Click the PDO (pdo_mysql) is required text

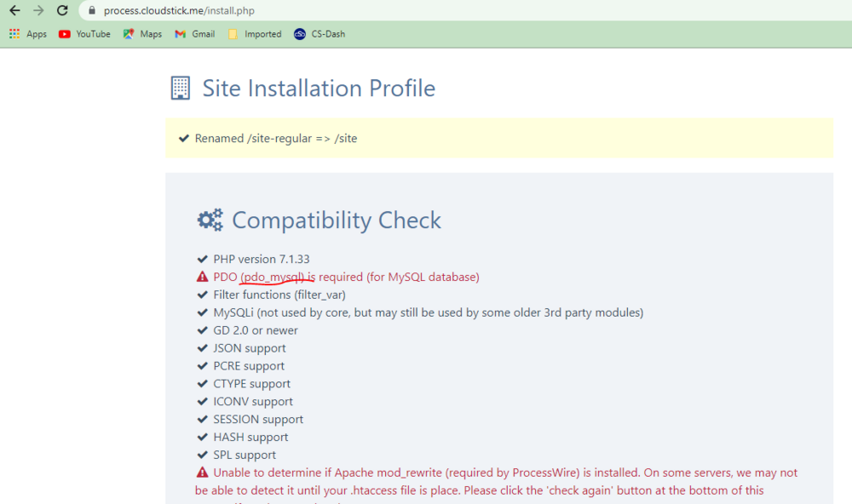point(346,277)
